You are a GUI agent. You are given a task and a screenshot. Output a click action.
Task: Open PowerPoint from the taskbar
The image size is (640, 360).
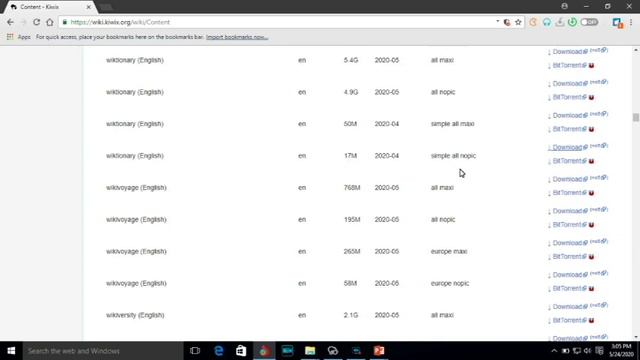(x=379, y=351)
